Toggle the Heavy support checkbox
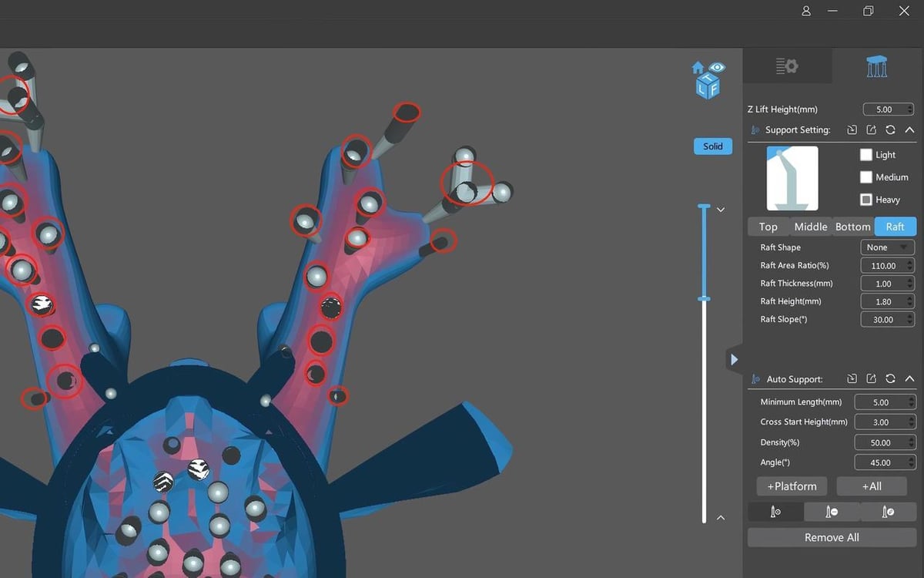 coord(866,200)
